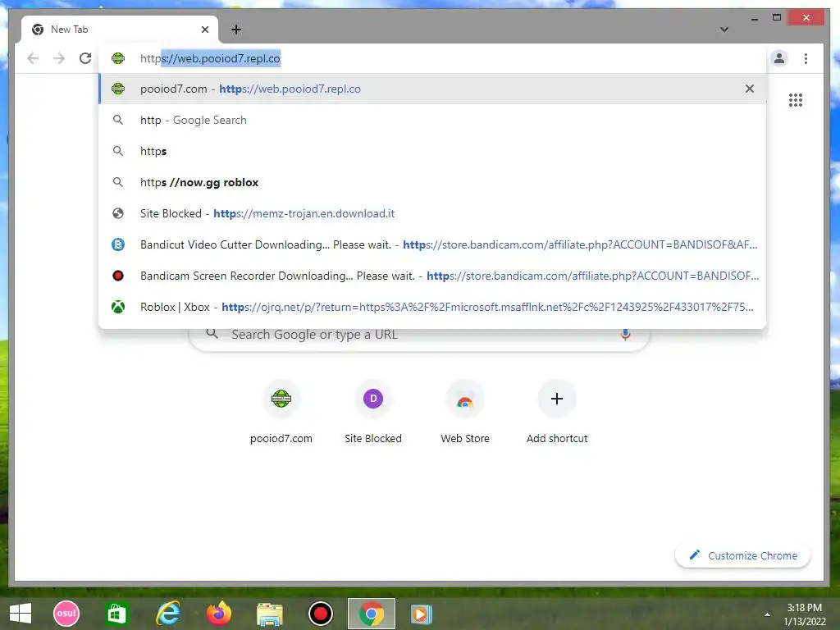Close the New Tab tab
The height and width of the screenshot is (630, 840).
(204, 30)
